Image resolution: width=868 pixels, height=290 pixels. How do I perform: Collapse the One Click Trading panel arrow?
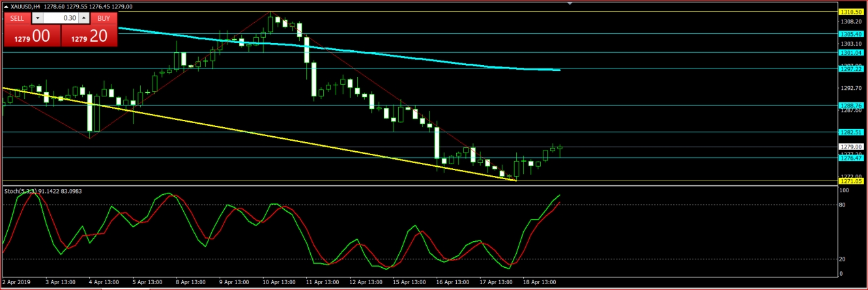6,6
